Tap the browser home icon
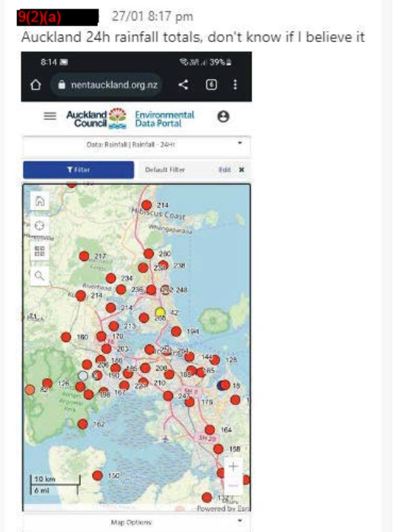 35,84
